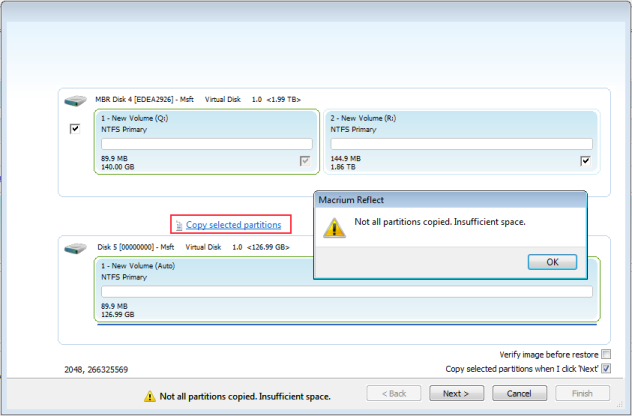The width and height of the screenshot is (632, 416).
Task: Click the MBR Disk 4 drive icon
Action: 75,100
